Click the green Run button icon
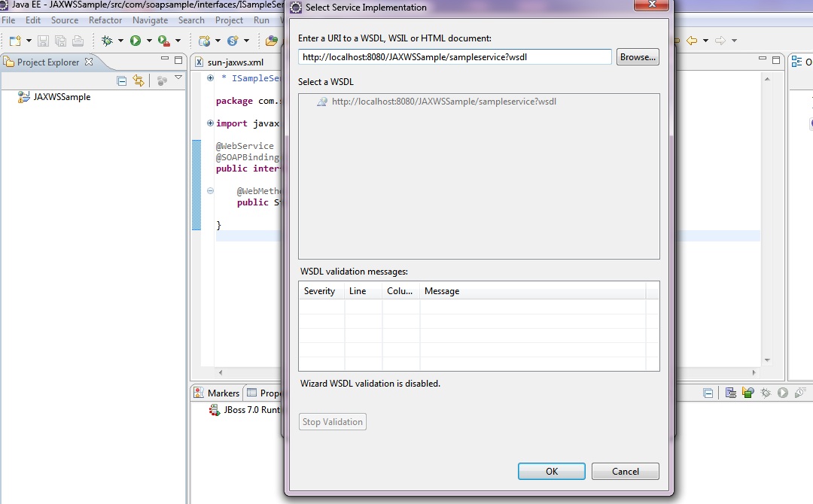Screen dimensions: 813x504 135,41
